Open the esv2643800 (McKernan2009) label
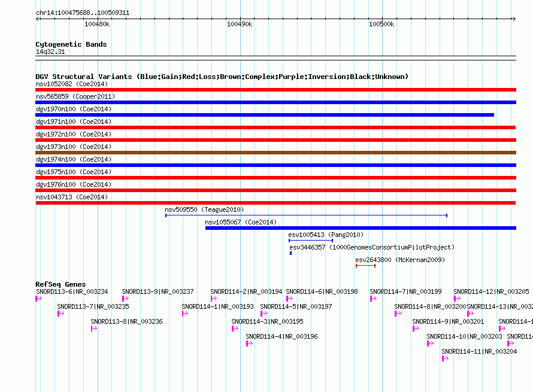This screenshot has width=533, height=392. (x=400, y=260)
